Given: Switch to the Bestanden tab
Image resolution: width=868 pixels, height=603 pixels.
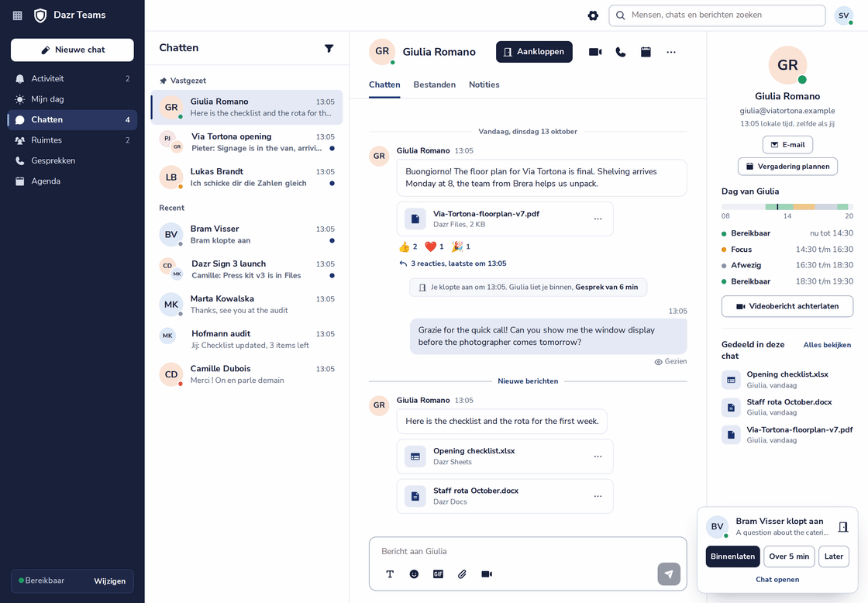Looking at the screenshot, I should pyautogui.click(x=435, y=84).
